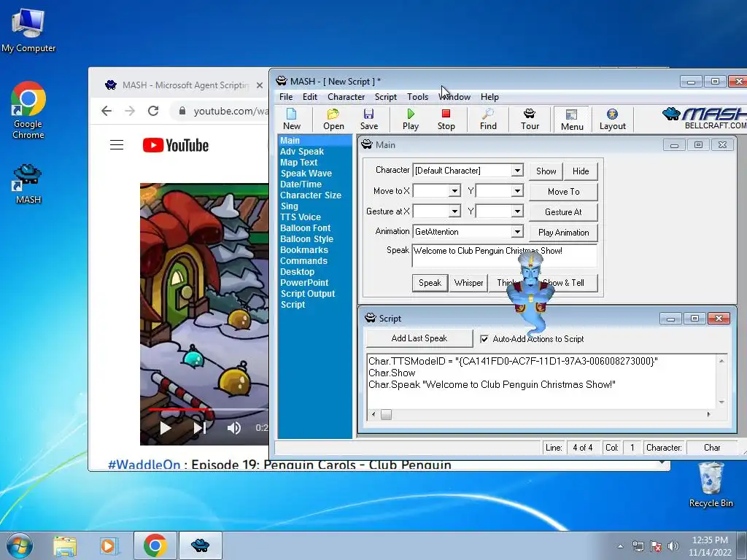
Task: Expand the Gesture at X dropdown
Action: [x=454, y=211]
